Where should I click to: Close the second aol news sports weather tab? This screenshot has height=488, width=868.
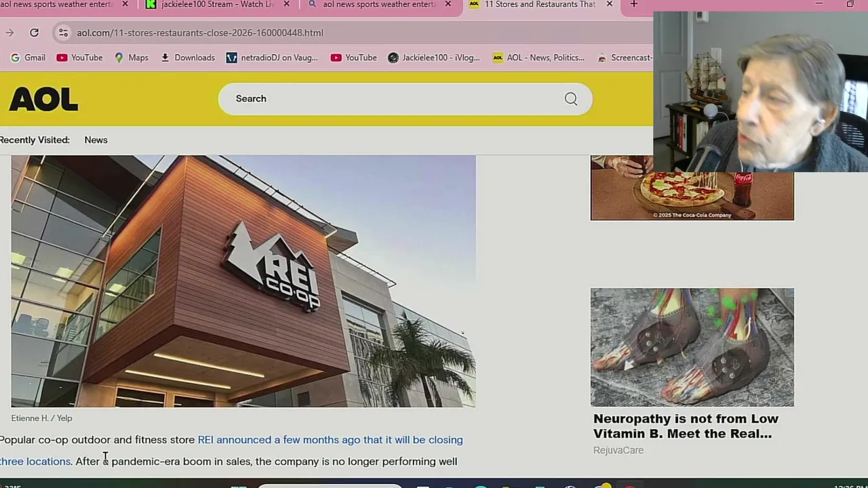pos(448,4)
